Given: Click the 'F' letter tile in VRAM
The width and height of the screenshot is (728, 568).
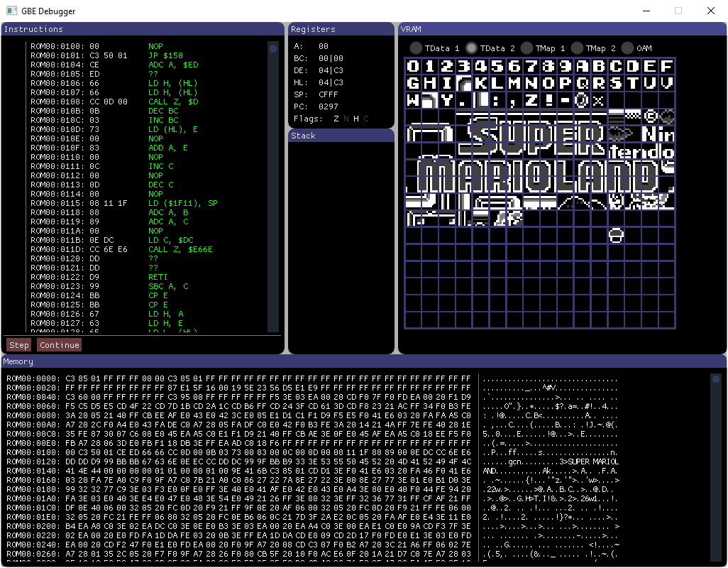Looking at the screenshot, I should pyautogui.click(x=667, y=67).
